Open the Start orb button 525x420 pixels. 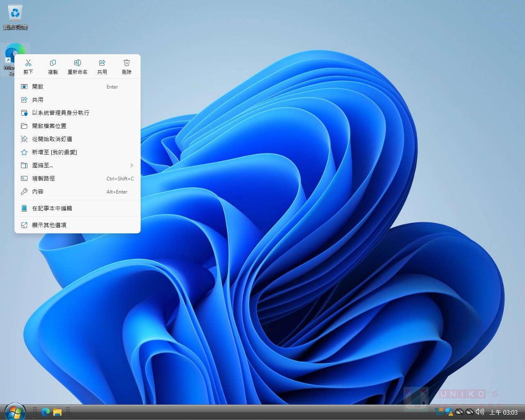pyautogui.click(x=15, y=411)
